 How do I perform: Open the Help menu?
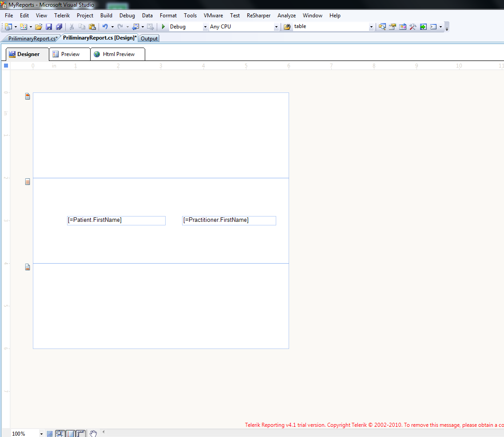(x=335, y=16)
